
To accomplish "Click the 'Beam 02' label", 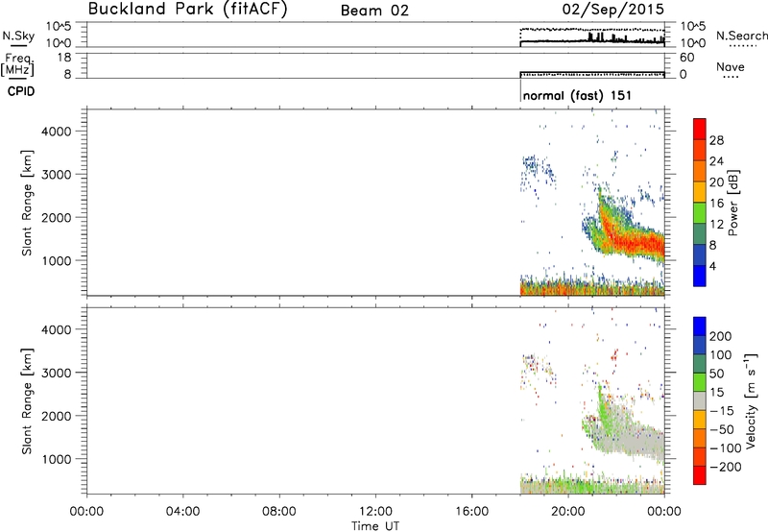I will (x=374, y=11).
